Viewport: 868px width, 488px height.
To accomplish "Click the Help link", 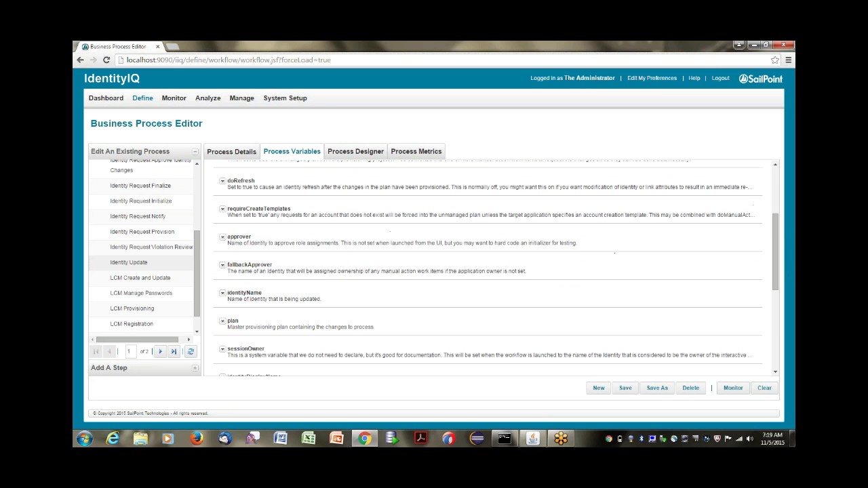I will tap(694, 78).
